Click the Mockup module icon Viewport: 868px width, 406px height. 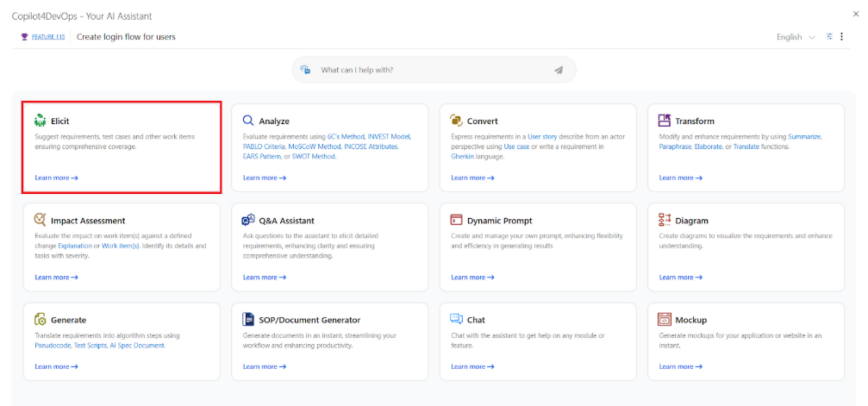point(665,320)
